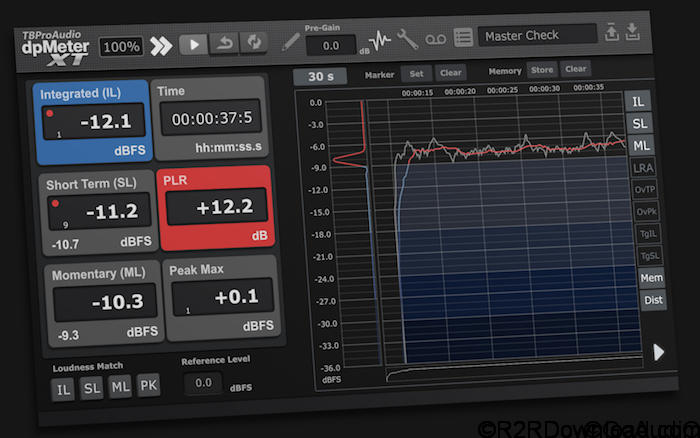Toggle the ML graph curve
This screenshot has width=700, height=438.
pos(641,146)
